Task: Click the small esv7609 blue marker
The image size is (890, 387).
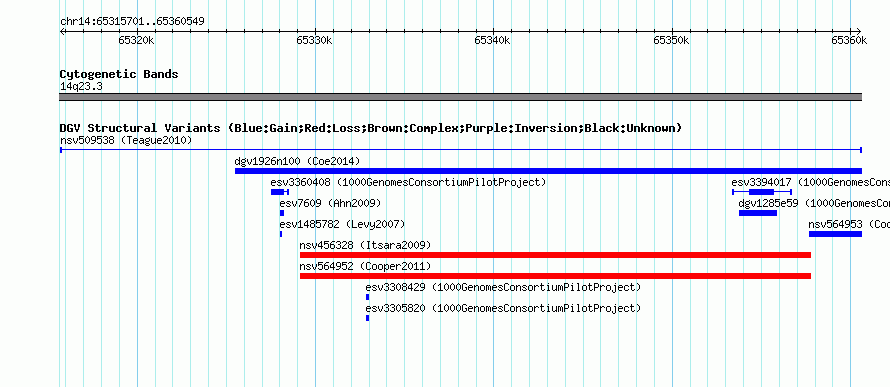Action: [x=282, y=213]
